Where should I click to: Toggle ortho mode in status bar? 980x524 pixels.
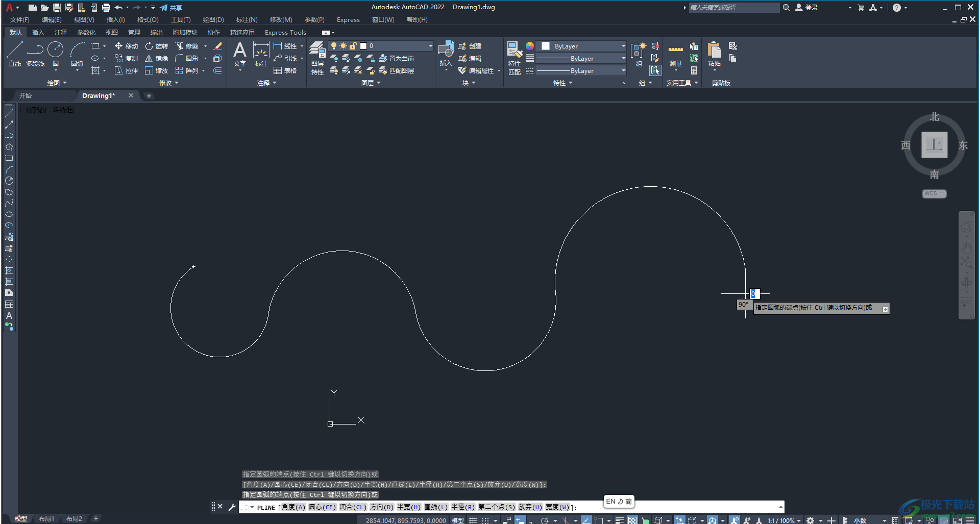(x=530, y=520)
